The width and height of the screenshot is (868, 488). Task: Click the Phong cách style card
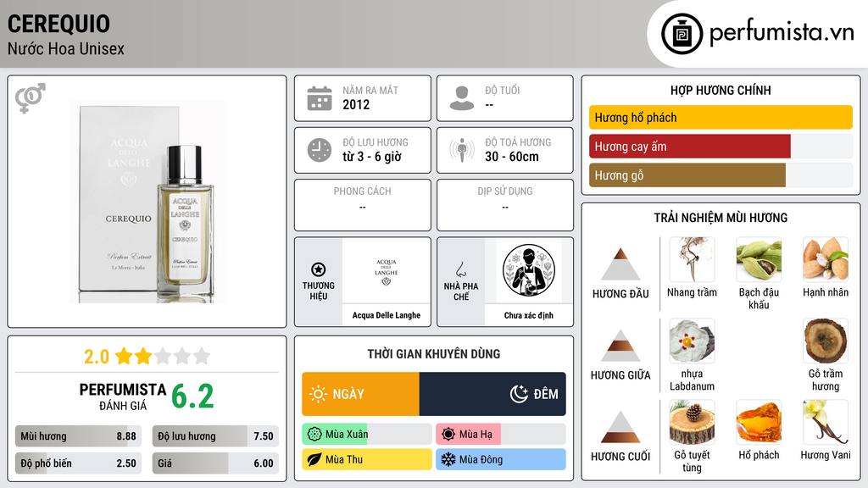363,205
